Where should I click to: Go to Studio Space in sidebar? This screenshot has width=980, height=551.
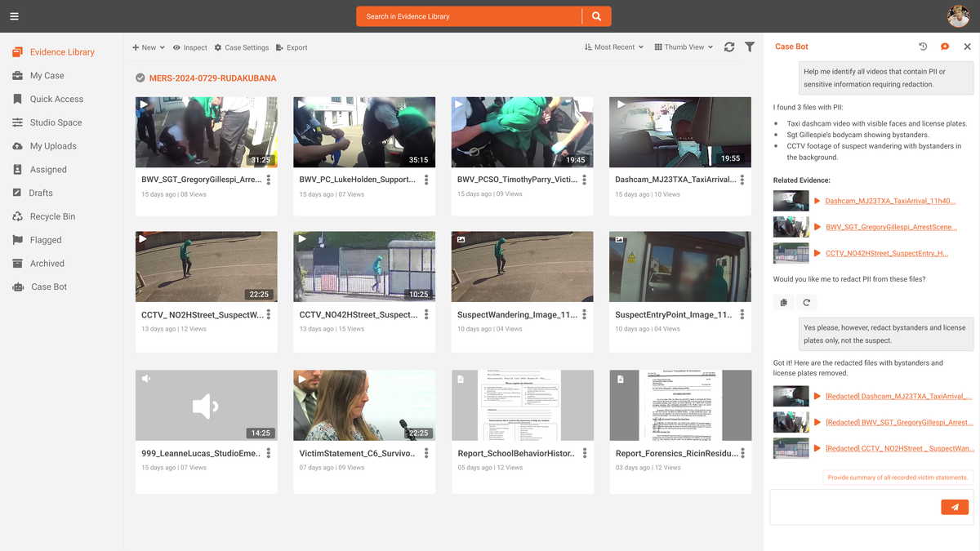pyautogui.click(x=56, y=122)
